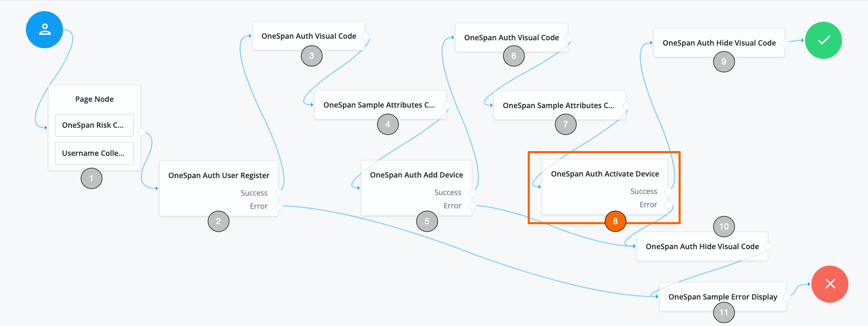Click the Page Node title
The height and width of the screenshot is (326, 868).
[94, 99]
